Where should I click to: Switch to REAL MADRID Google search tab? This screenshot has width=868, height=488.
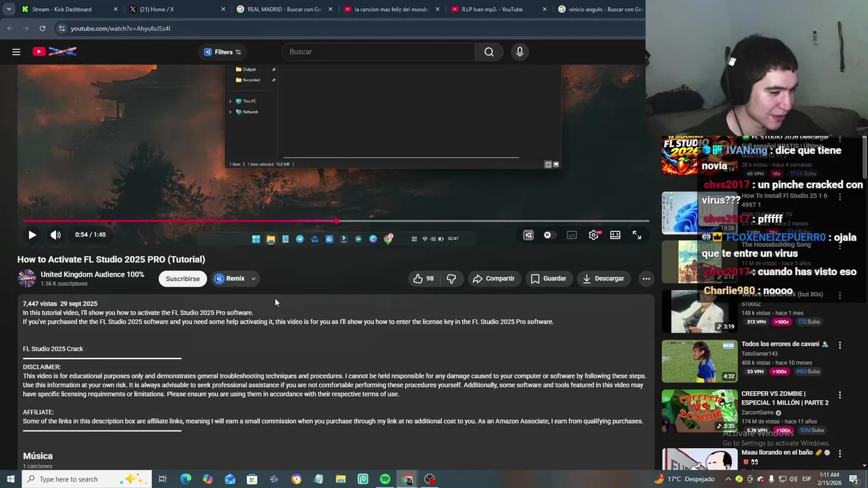283,9
